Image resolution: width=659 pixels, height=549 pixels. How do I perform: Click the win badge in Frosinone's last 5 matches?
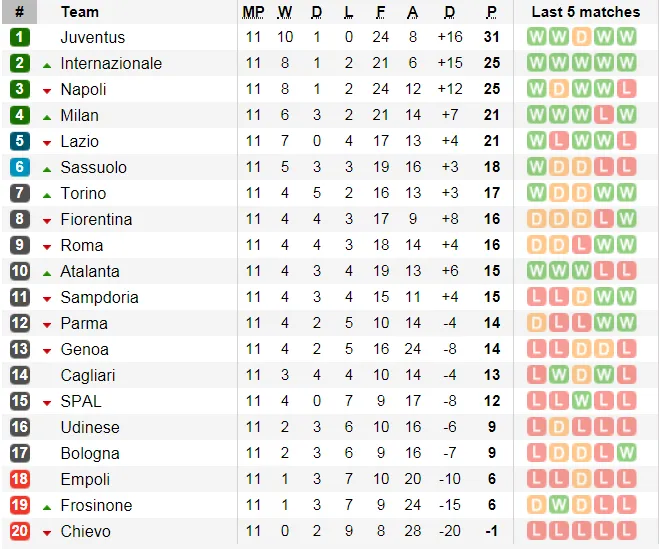pos(559,505)
